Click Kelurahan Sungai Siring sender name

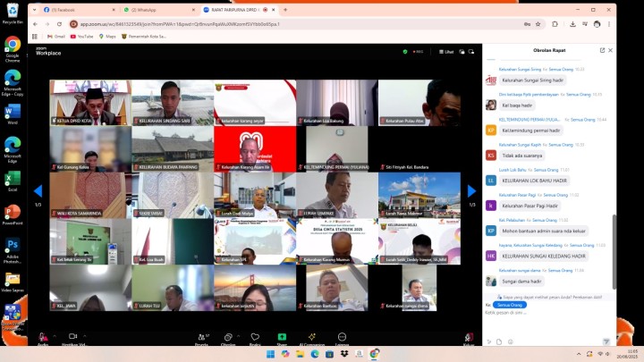point(520,70)
